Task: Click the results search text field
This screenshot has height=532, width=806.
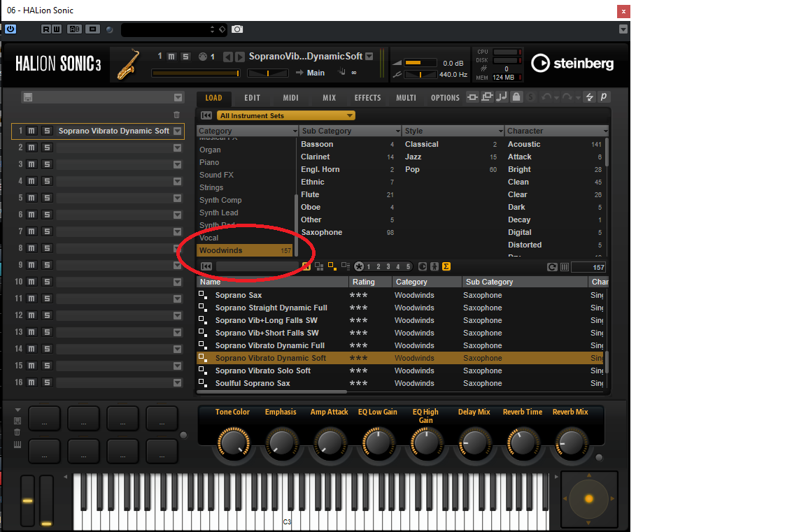Action: (x=257, y=266)
